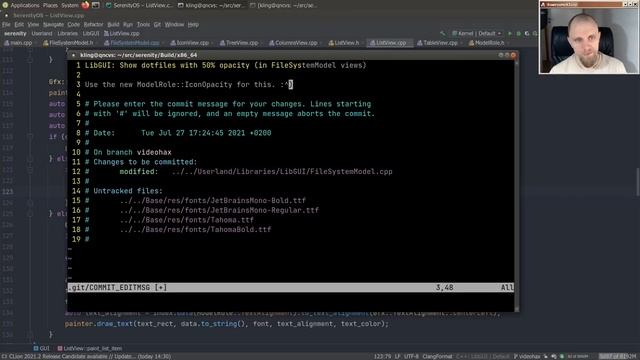Switch to the IconView.cpp tab
This screenshot has height=360, width=640.
pyautogui.click(x=191, y=42)
